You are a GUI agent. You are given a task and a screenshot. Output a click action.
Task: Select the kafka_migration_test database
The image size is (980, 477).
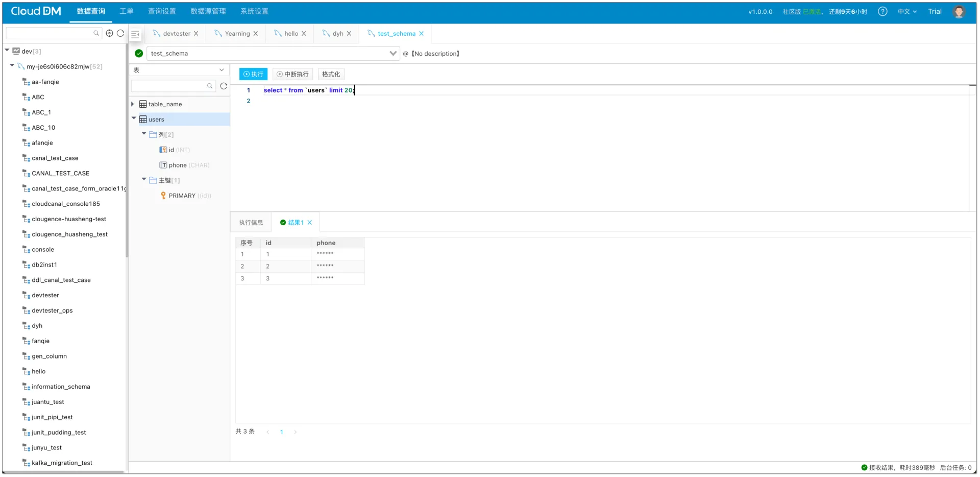(x=62, y=463)
